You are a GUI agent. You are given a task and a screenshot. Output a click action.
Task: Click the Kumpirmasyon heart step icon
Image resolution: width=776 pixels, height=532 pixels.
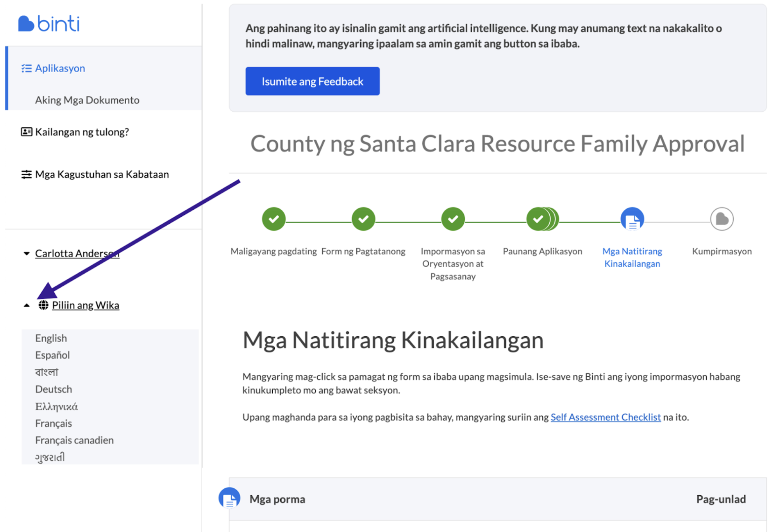click(x=721, y=219)
